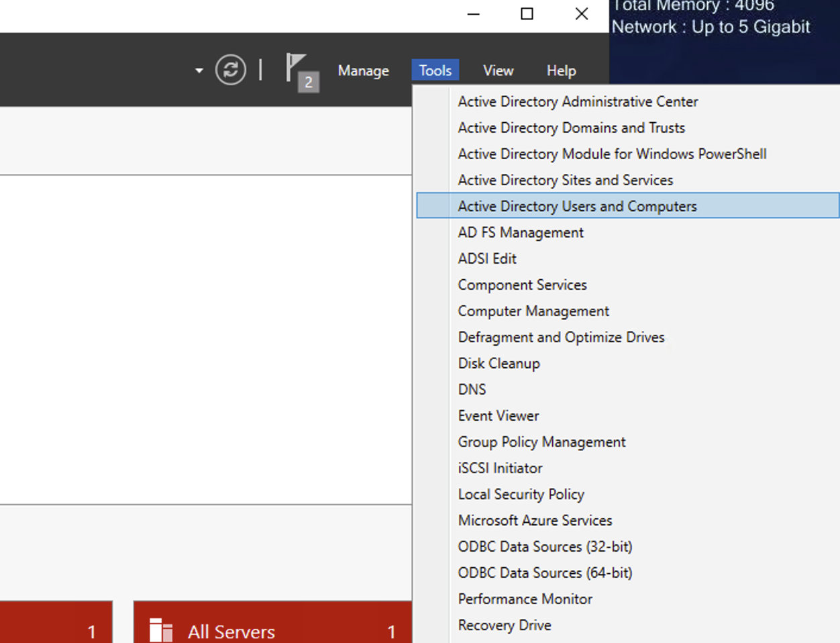Open the Manage menu

[363, 70]
